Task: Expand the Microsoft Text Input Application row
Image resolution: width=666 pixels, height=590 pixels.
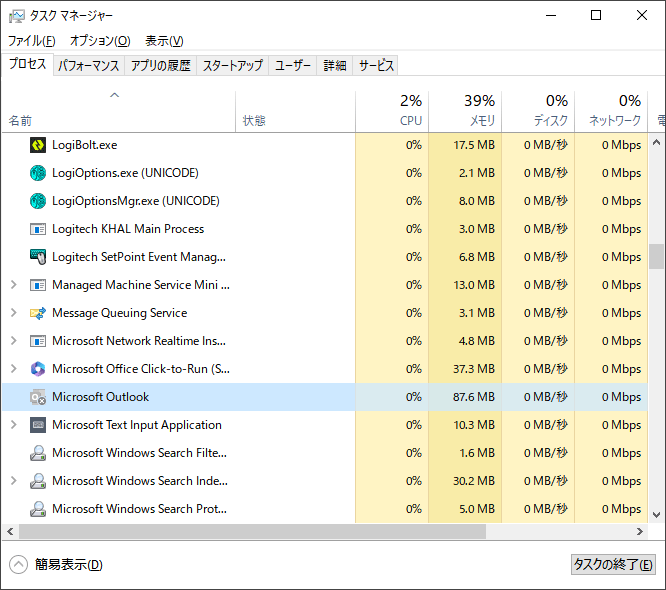Action: tap(13, 425)
